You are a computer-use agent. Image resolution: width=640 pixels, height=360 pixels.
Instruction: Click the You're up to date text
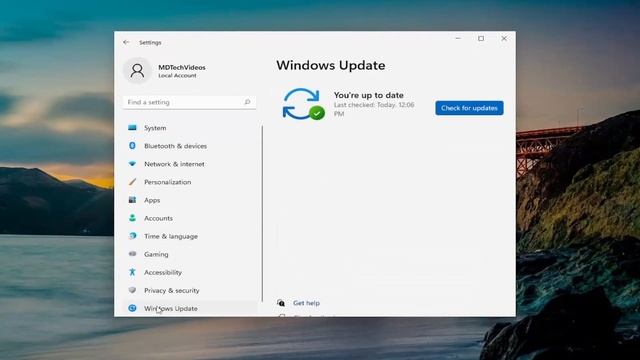[369, 95]
